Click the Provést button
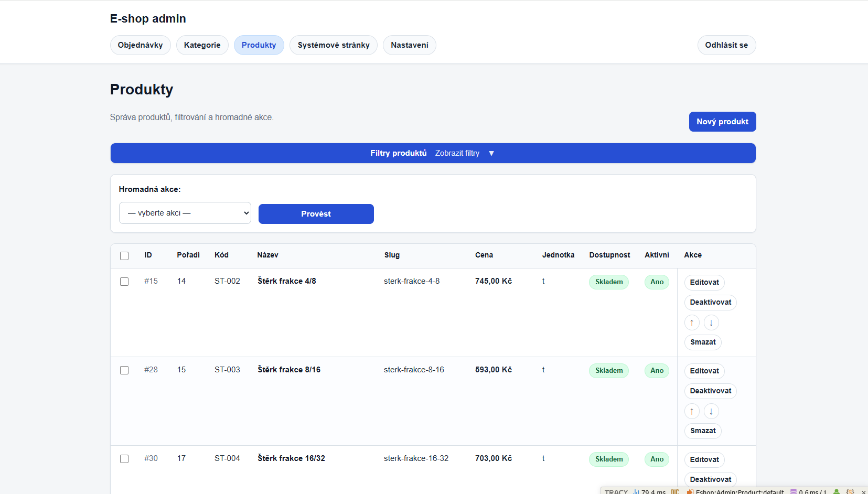Screen dimensions: 868x494 pyautogui.click(x=316, y=214)
